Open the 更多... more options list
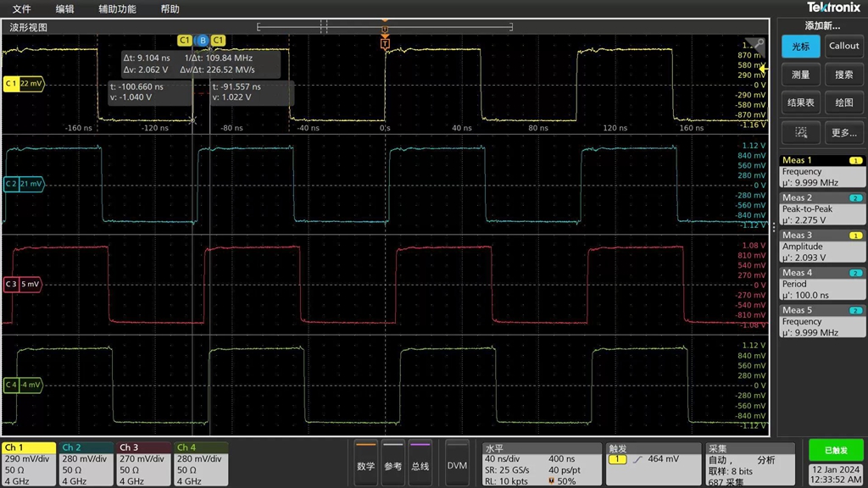The height and width of the screenshot is (488, 868). pyautogui.click(x=843, y=132)
